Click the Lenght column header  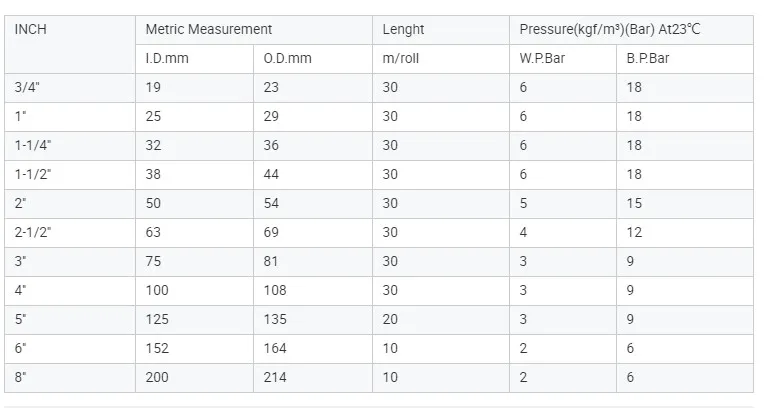pos(403,30)
